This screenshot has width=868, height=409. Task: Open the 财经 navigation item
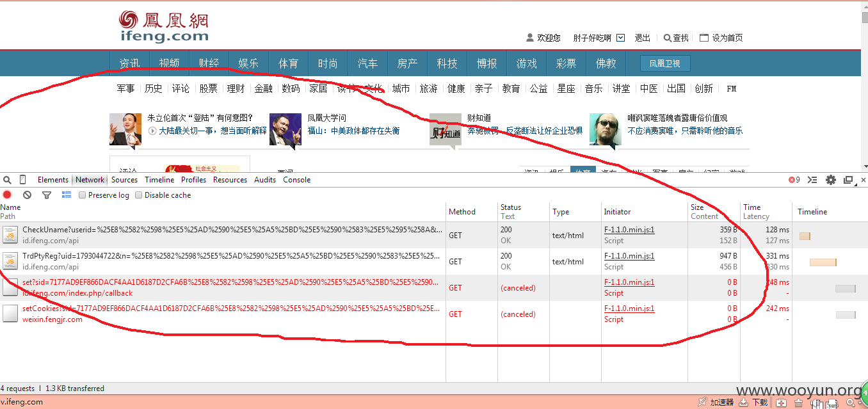pyautogui.click(x=209, y=63)
